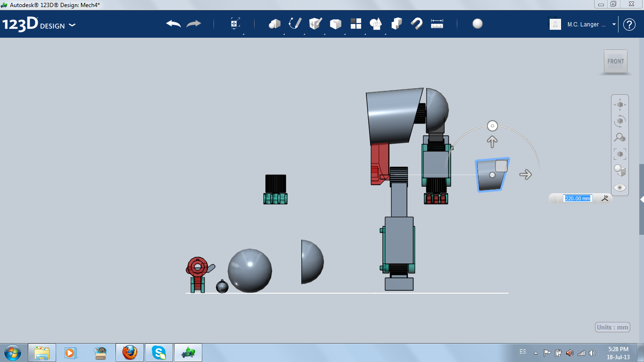644x362 pixels.
Task: Show hidden system tray icons
Action: 536,353
